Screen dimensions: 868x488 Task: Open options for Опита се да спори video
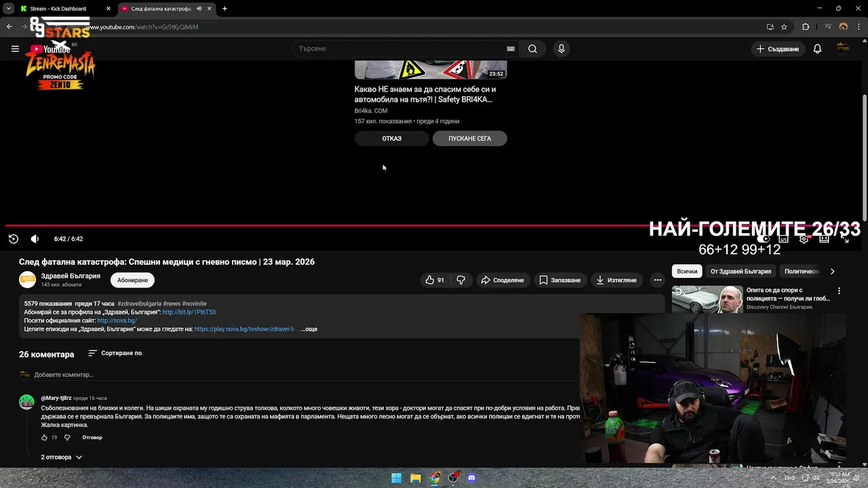(839, 291)
